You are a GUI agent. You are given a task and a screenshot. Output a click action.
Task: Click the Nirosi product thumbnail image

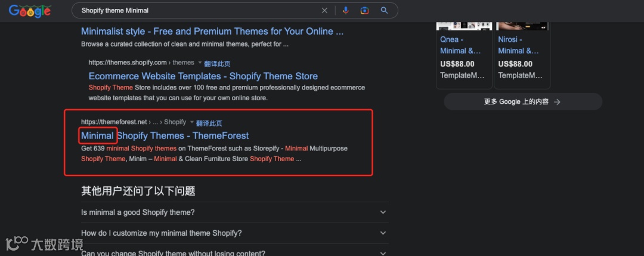tap(522, 26)
